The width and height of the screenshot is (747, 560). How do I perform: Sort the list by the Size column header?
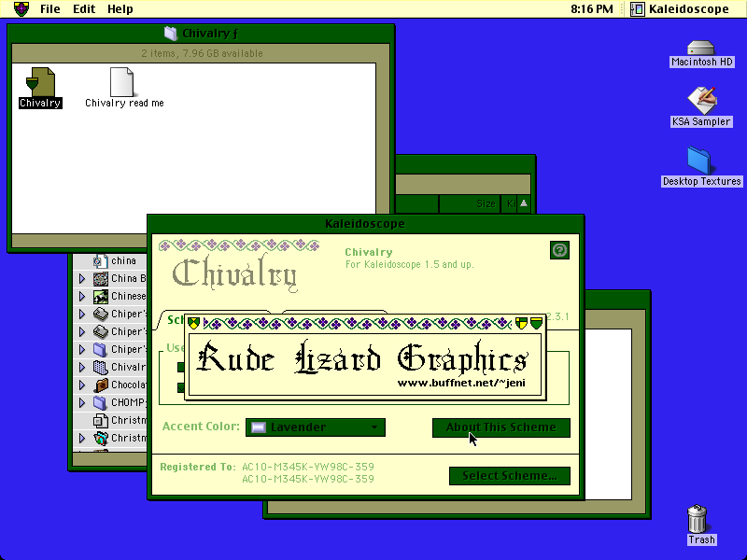click(470, 203)
